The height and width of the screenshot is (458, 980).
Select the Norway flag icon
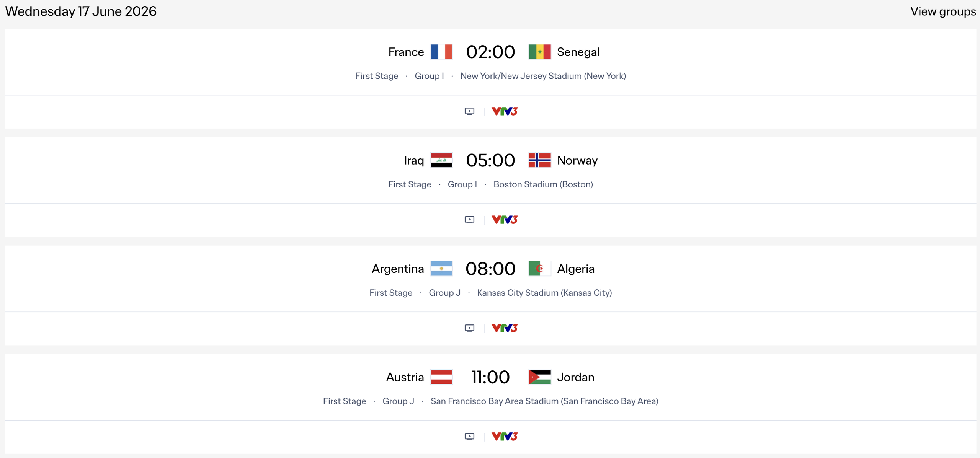(x=540, y=160)
